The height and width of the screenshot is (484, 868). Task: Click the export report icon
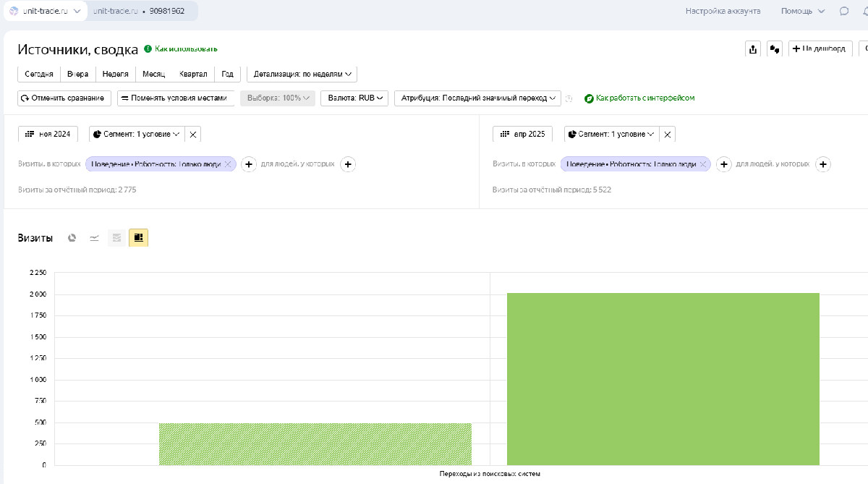coord(753,49)
